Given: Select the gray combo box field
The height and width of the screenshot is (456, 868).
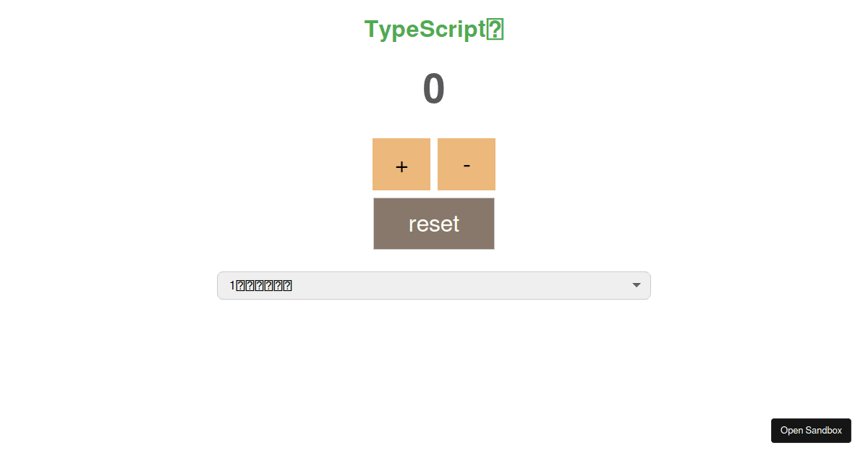Looking at the screenshot, I should pyautogui.click(x=434, y=285).
